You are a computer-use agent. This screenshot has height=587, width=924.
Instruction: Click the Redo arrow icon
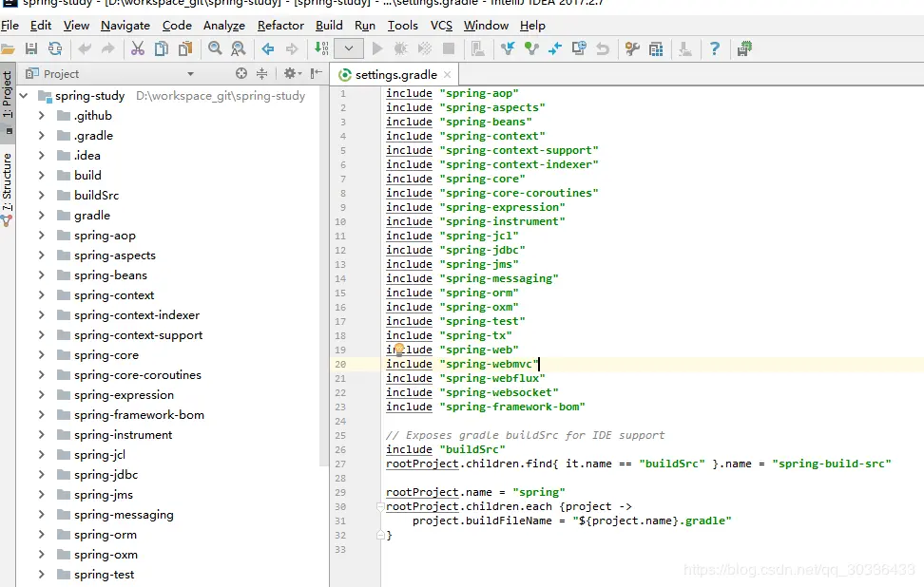[107, 48]
